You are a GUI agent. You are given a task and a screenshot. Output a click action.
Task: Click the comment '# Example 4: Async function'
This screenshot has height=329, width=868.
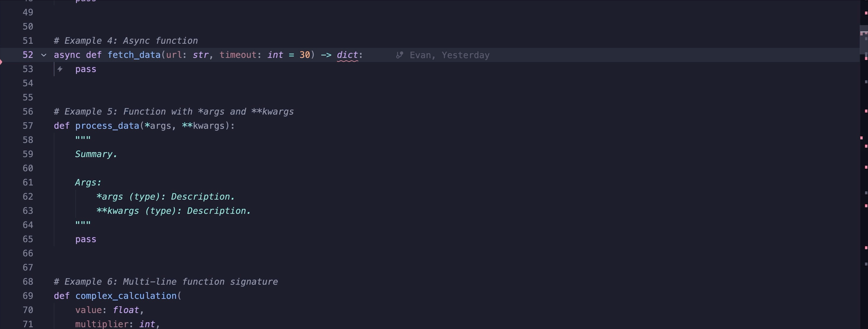point(126,41)
